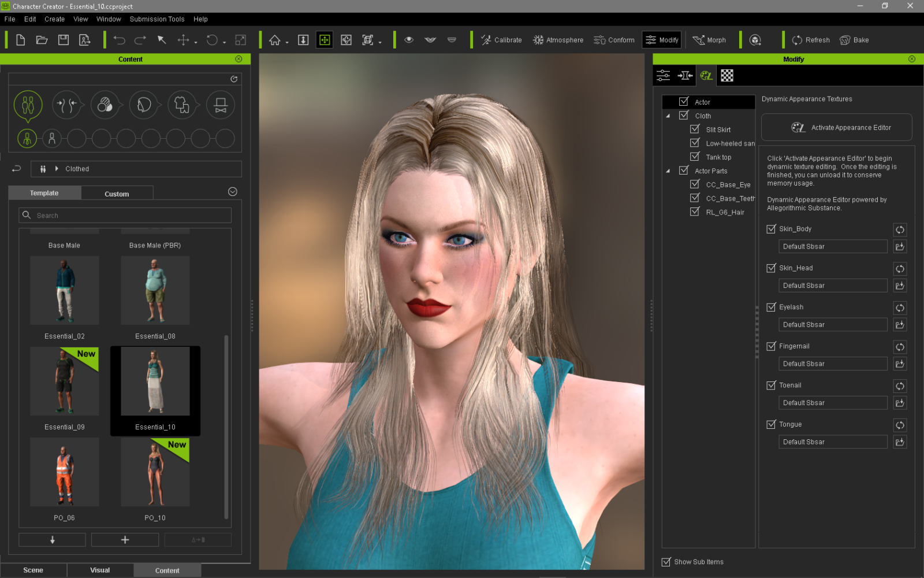The width and height of the screenshot is (924, 578).
Task: Toggle the eye visibility icon in toolbar
Action: pyautogui.click(x=409, y=40)
